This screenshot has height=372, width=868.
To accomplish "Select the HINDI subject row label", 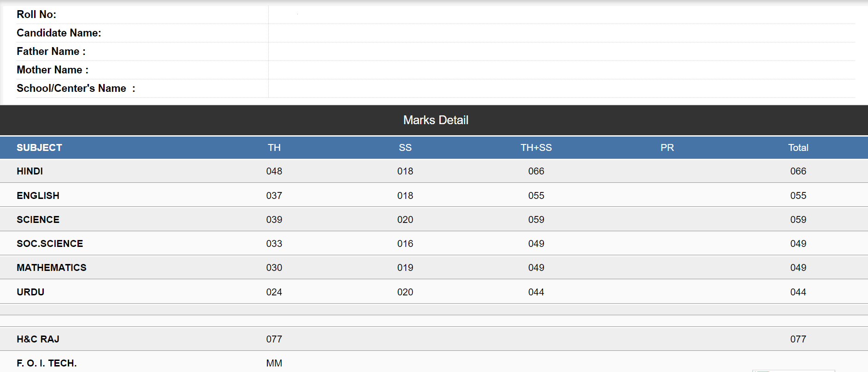I will (x=30, y=171).
